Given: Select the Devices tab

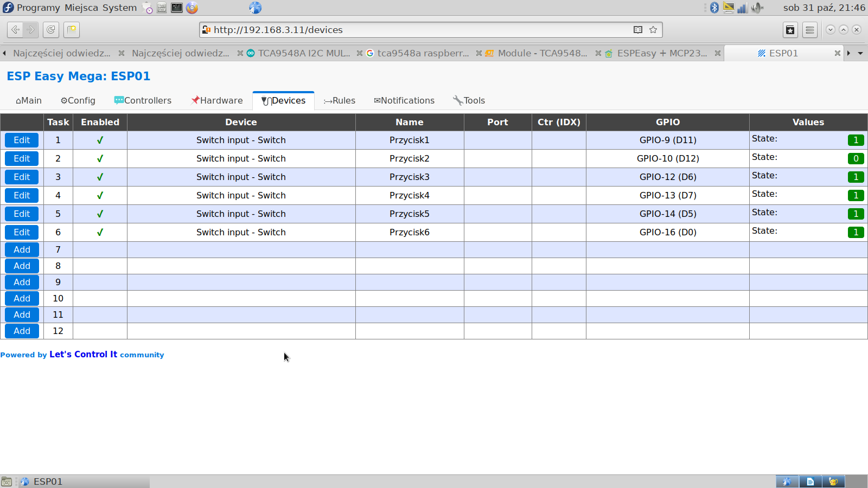Looking at the screenshot, I should click(284, 100).
